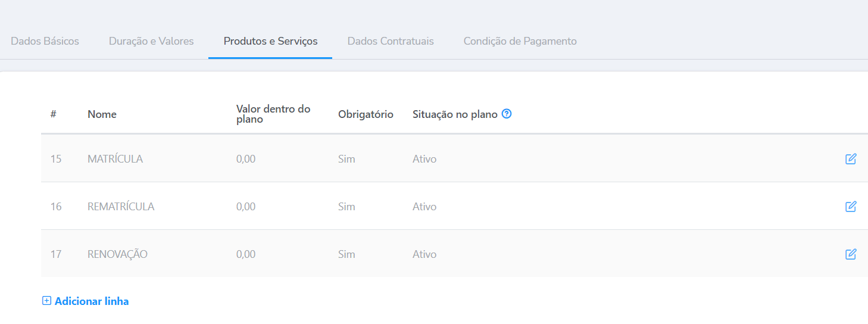Click the MATRÍCULA product name
The width and height of the screenshot is (868, 324).
pos(115,159)
